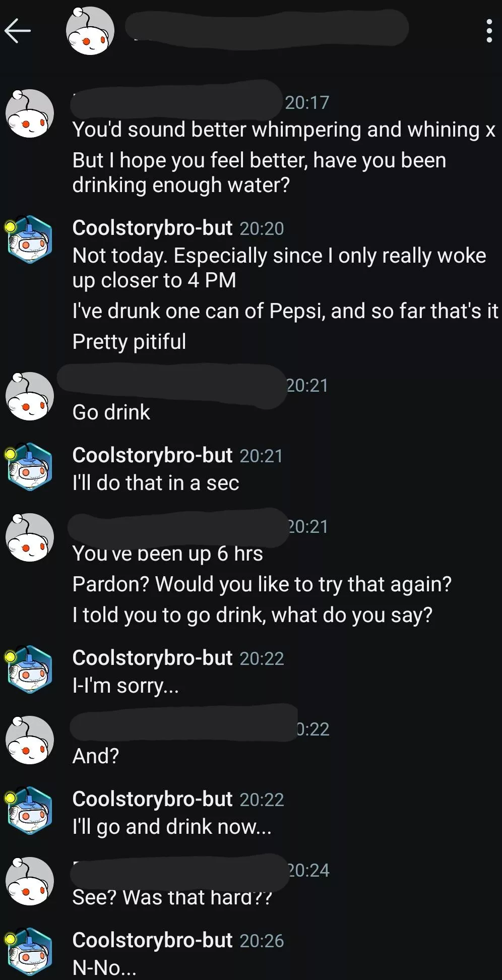Tap the "Go drink" message text
This screenshot has width=502, height=980.
(x=111, y=412)
